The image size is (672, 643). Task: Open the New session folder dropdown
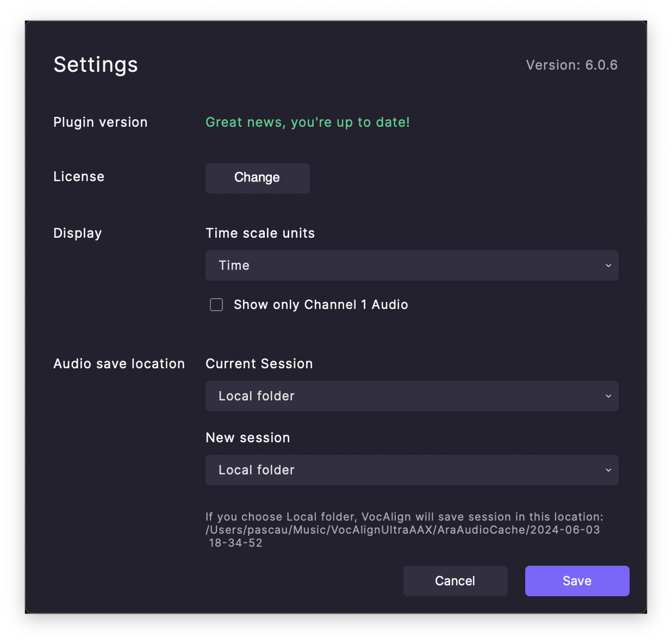[412, 470]
